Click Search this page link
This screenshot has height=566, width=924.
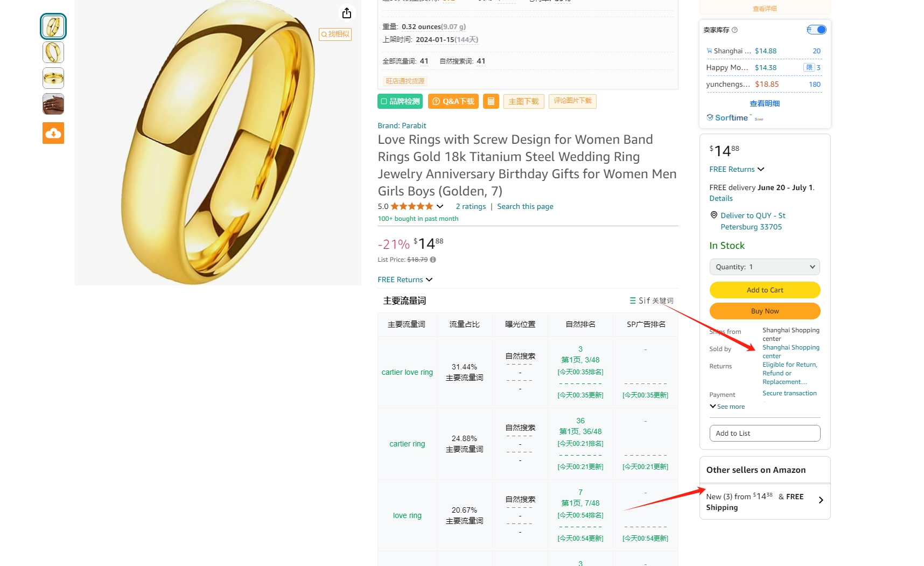pos(525,206)
